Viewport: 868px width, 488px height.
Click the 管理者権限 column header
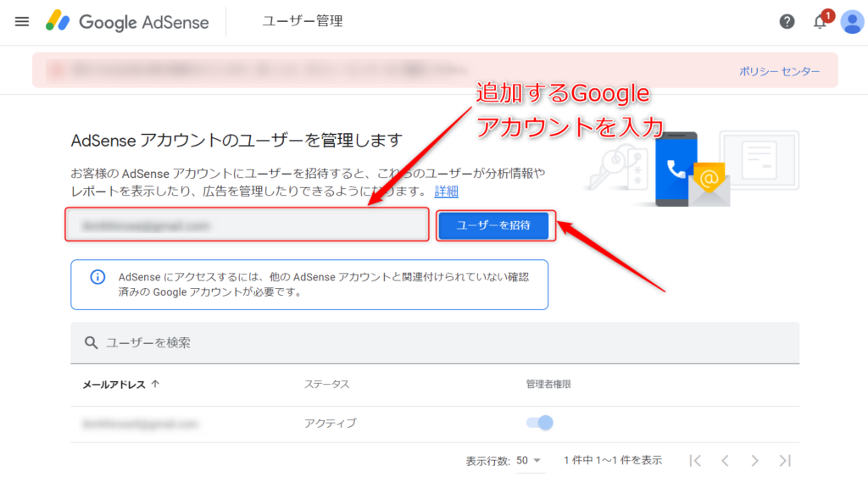coord(548,384)
